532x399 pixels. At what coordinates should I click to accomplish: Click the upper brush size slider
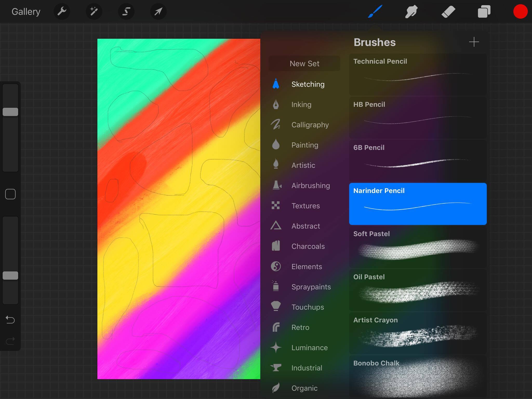pyautogui.click(x=10, y=127)
